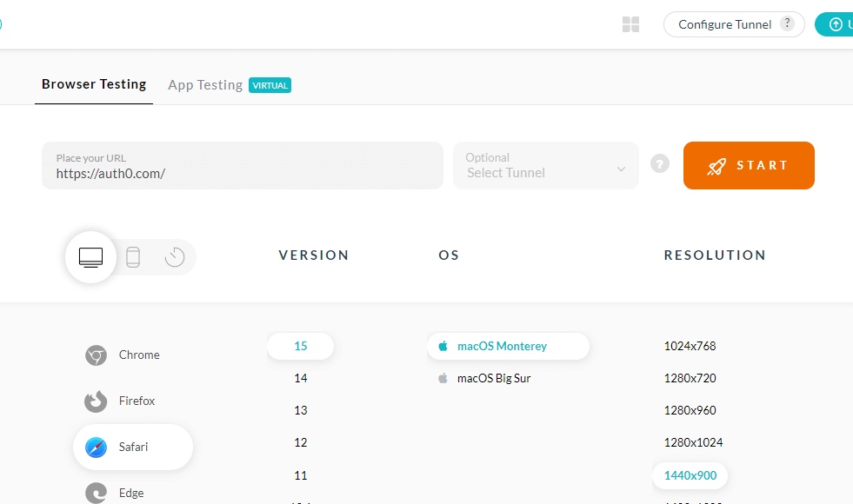This screenshot has height=504, width=853.
Task: Open the apps grid icon near Configure Tunnel
Action: coord(630,24)
